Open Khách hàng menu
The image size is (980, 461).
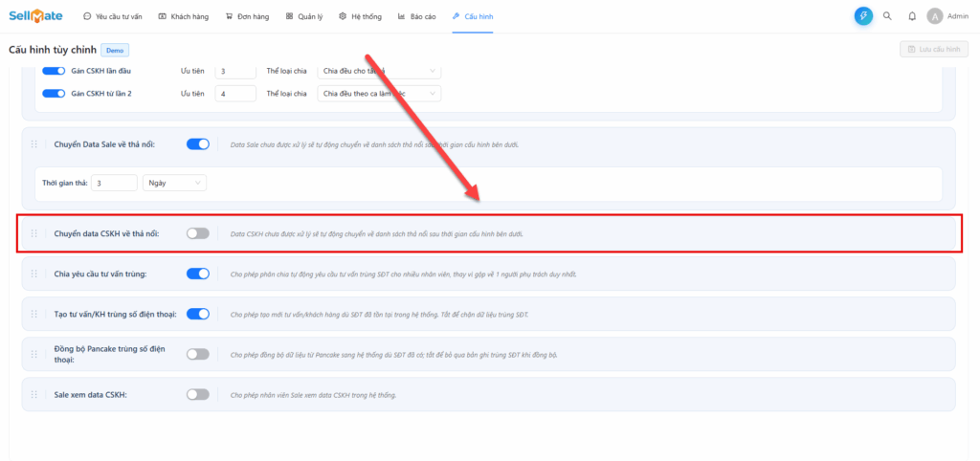point(184,17)
